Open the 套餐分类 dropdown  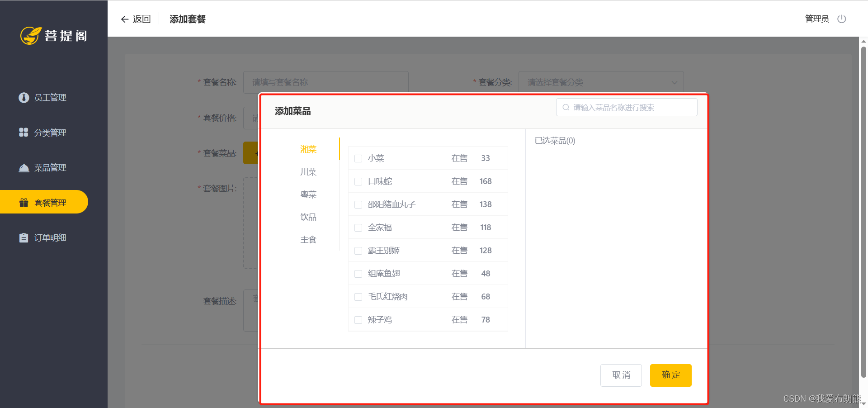(x=601, y=82)
